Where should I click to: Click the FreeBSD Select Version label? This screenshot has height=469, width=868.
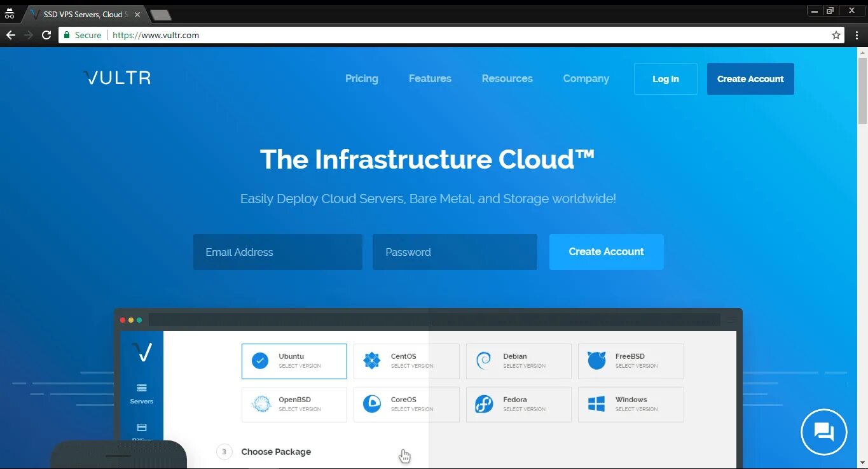coord(637,366)
